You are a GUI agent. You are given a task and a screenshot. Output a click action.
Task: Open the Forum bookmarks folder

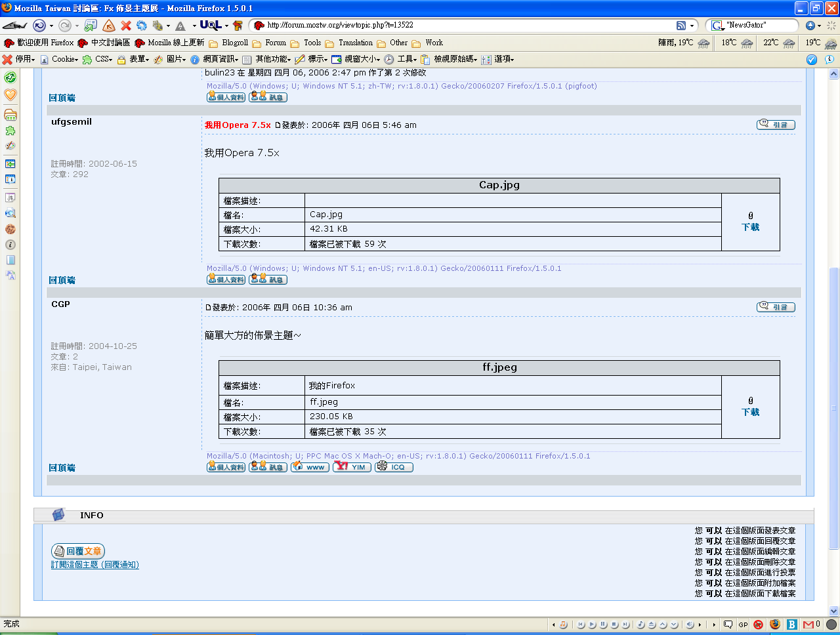(275, 43)
